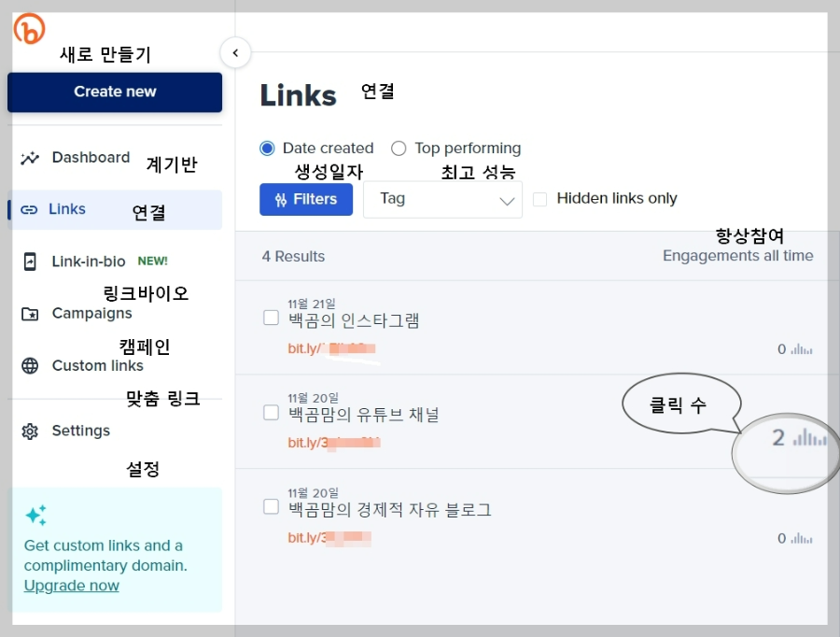Open the Campaigns sidebar icon
This screenshot has width=840, height=637.
coord(28,313)
